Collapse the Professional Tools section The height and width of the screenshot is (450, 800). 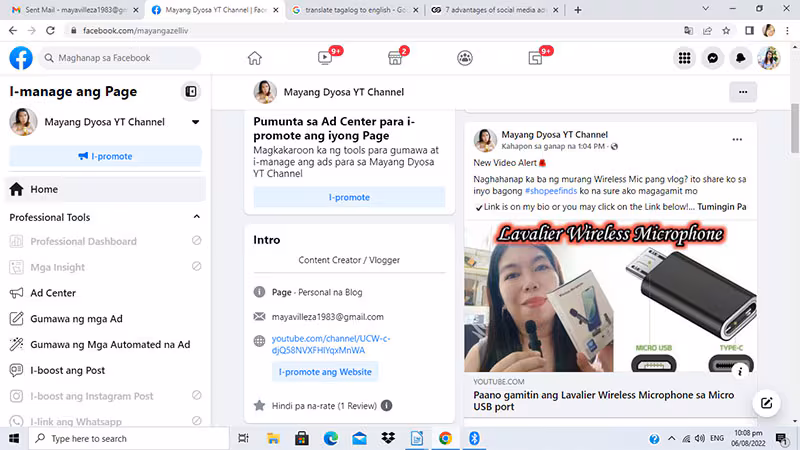pyautogui.click(x=196, y=217)
